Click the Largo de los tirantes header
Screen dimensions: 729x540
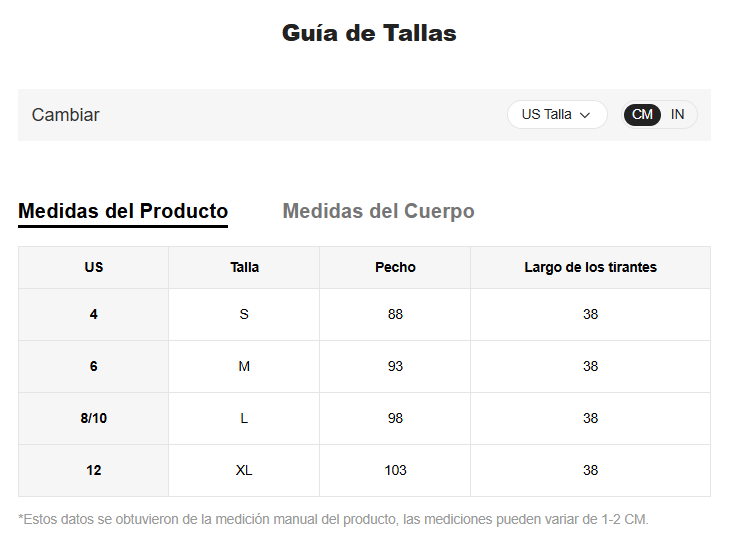[590, 267]
